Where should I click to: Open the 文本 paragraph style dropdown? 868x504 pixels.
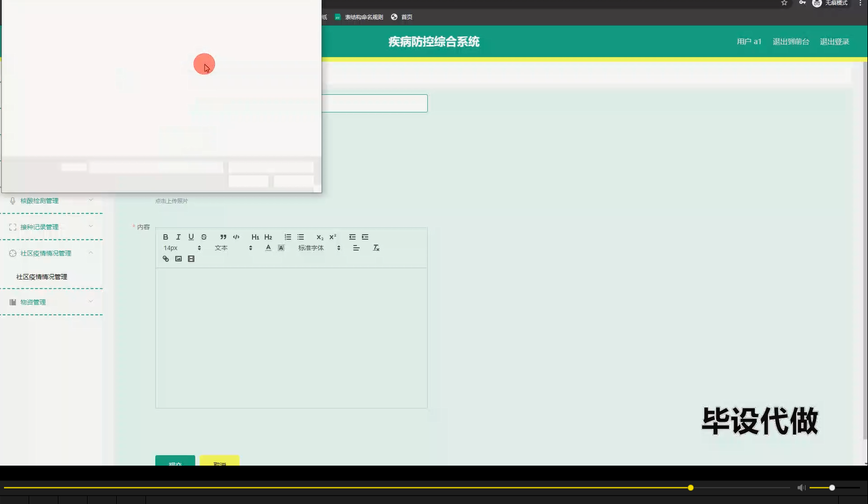pos(233,248)
